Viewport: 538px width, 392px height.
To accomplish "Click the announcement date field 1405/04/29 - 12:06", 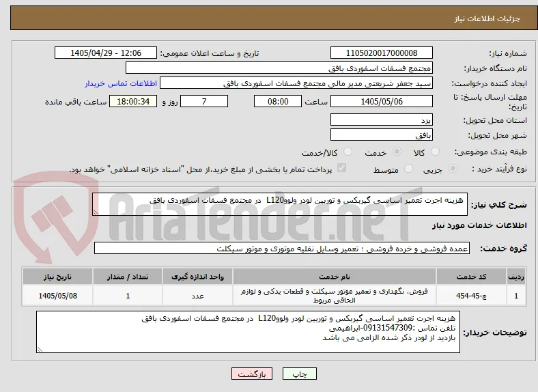I will coord(106,53).
